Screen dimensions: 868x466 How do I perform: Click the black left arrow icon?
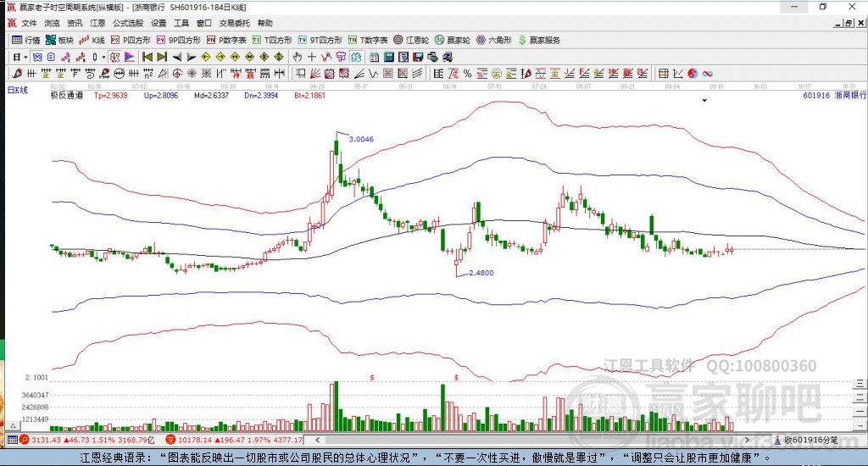tap(176, 57)
